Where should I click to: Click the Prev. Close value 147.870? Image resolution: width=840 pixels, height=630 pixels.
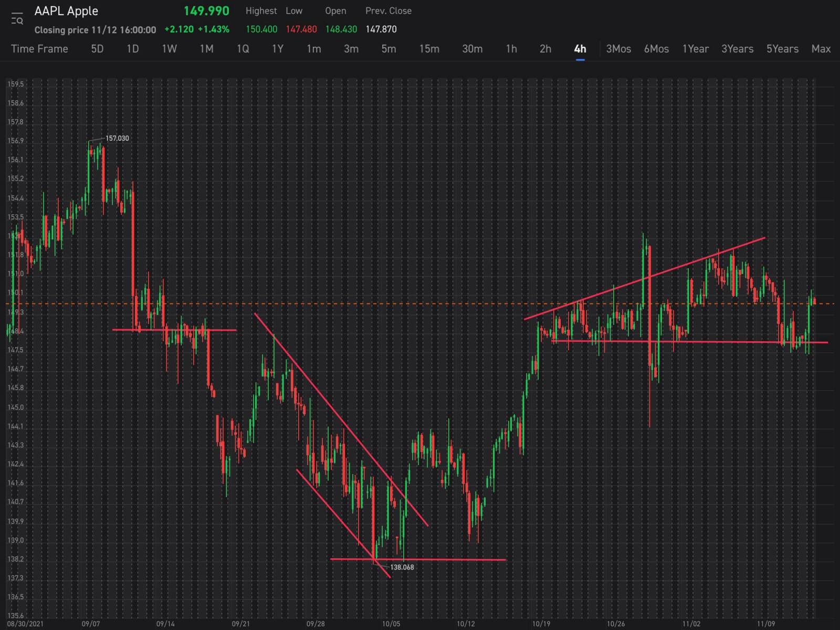coord(381,29)
